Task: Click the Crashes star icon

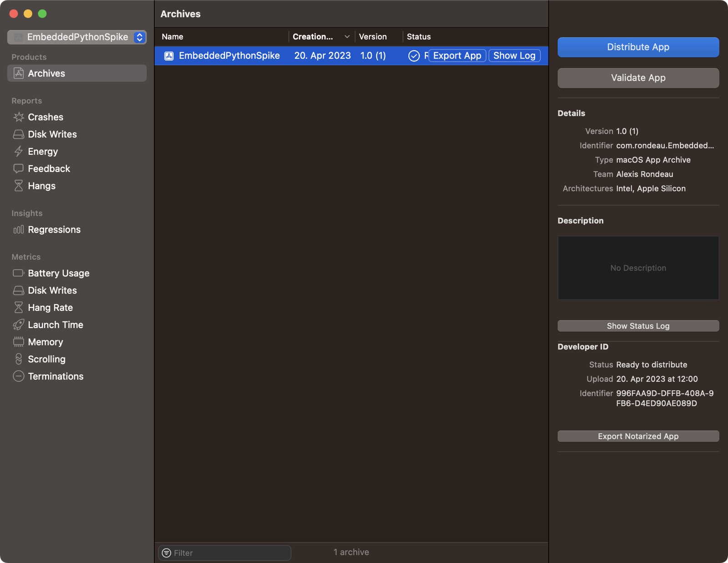Action: 19,117
